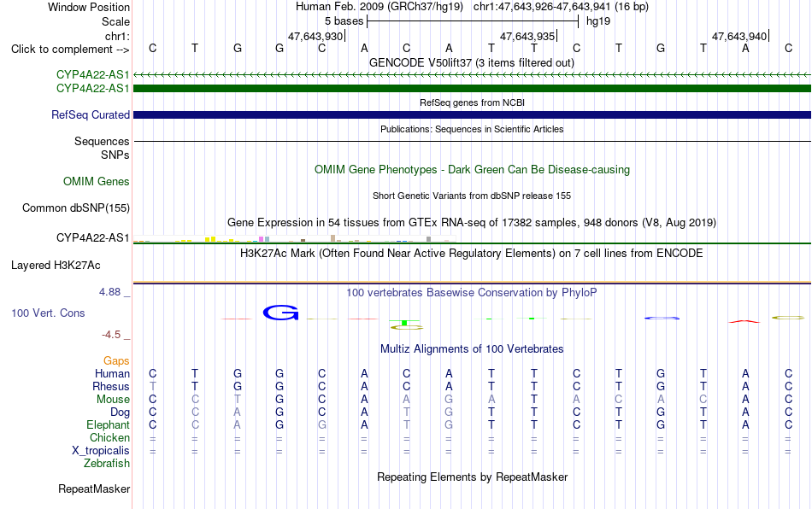Click the last base C in the chr1 sequence
The width and height of the screenshot is (812, 509).
point(788,48)
